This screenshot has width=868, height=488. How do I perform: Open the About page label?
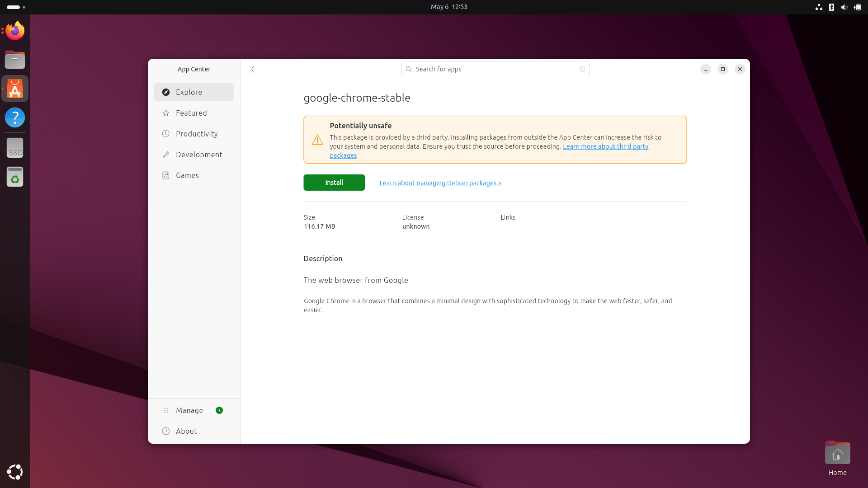click(x=186, y=431)
